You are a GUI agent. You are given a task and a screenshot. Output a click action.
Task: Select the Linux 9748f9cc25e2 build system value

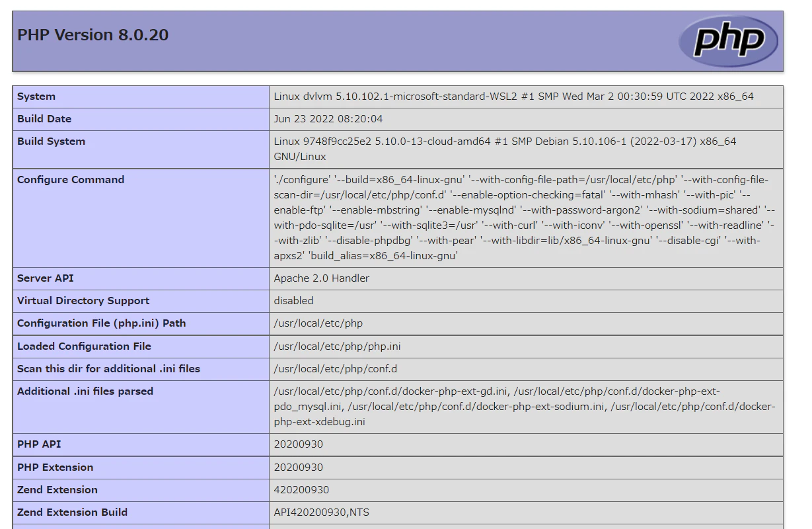tap(505, 149)
